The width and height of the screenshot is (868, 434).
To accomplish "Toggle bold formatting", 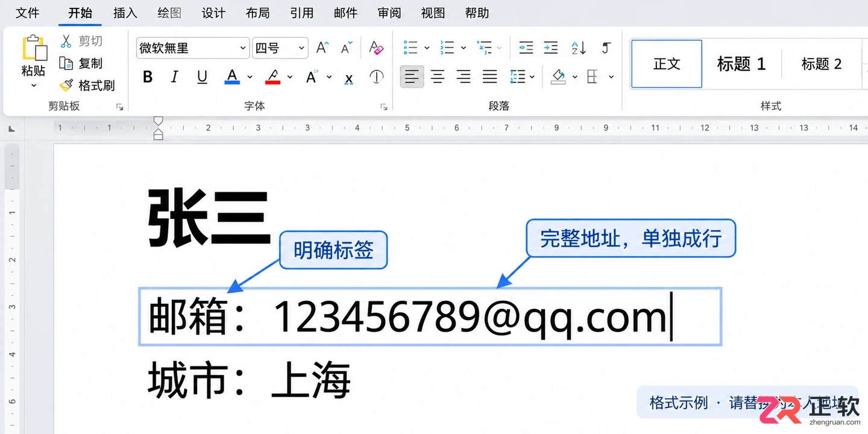I will (148, 77).
